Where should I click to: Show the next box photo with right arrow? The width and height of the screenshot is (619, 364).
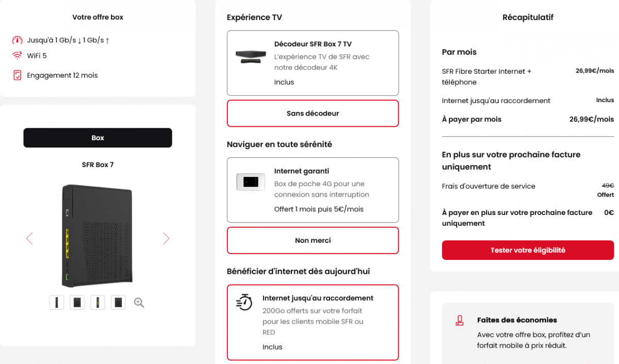166,238
